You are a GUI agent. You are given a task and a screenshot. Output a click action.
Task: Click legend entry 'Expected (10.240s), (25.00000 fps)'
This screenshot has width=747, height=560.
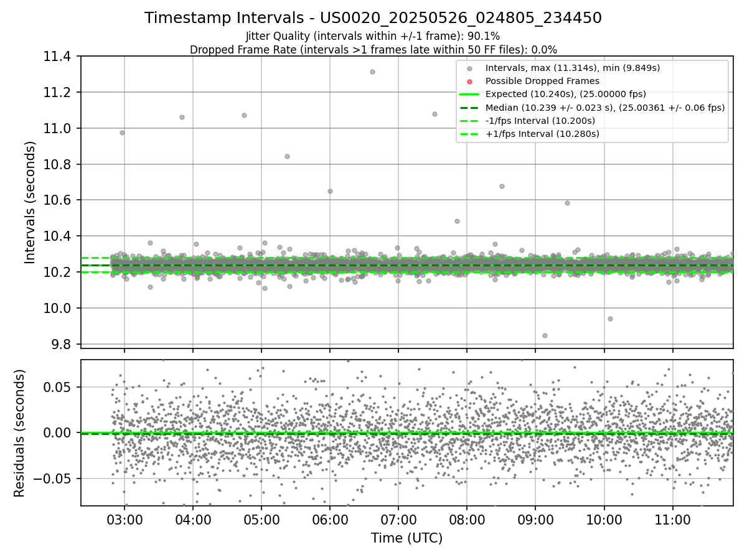click(x=565, y=94)
